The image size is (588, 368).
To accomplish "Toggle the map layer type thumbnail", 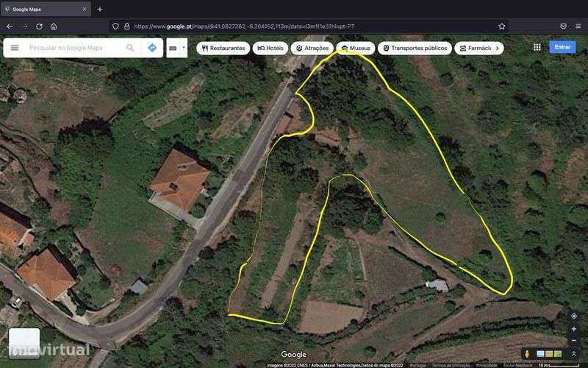I will click(24, 343).
